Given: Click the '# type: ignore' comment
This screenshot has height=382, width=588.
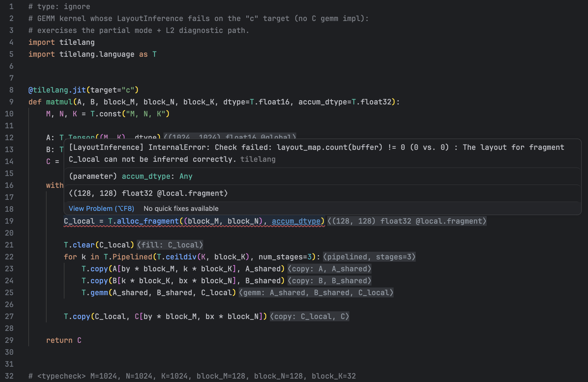Looking at the screenshot, I should (59, 7).
